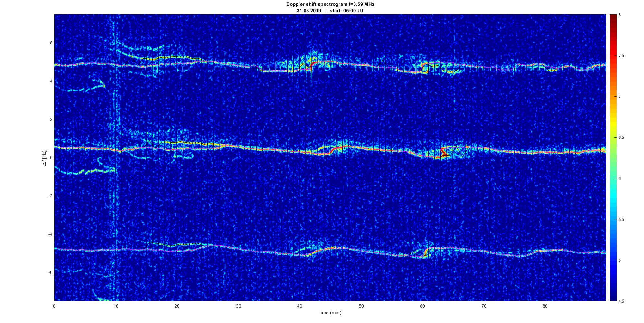Click x-axis tick label '60'
The image size is (644, 323).
click(x=422, y=306)
